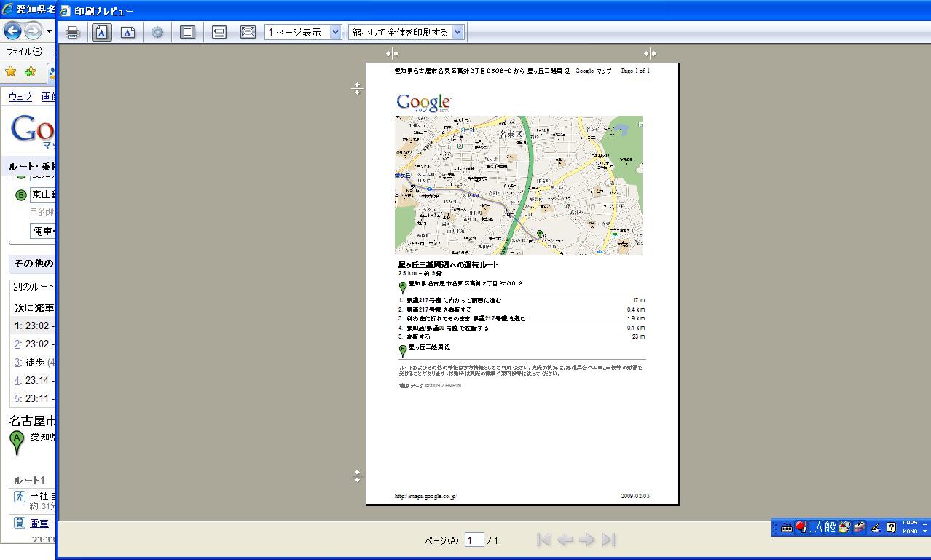
Task: Click View Full Width icon
Action: point(219,32)
